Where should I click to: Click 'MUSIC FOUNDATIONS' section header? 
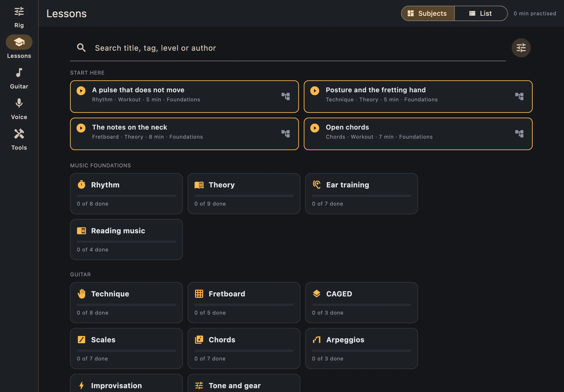pyautogui.click(x=101, y=166)
